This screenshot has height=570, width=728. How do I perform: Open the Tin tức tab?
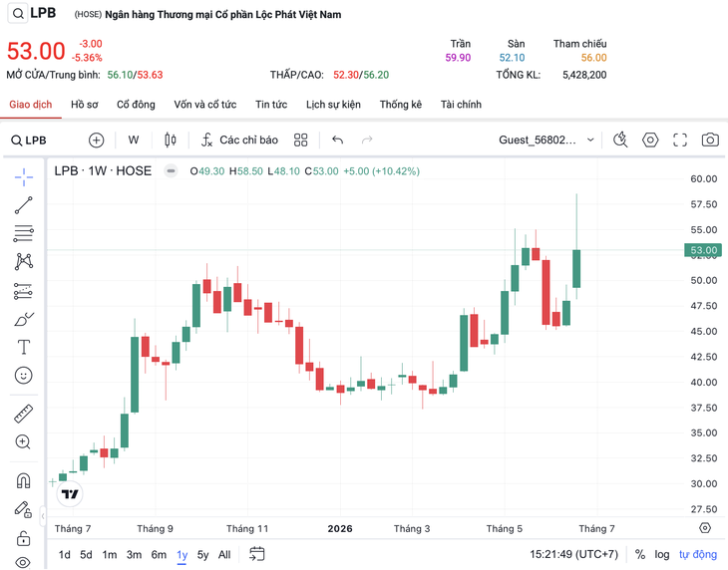tap(271, 105)
